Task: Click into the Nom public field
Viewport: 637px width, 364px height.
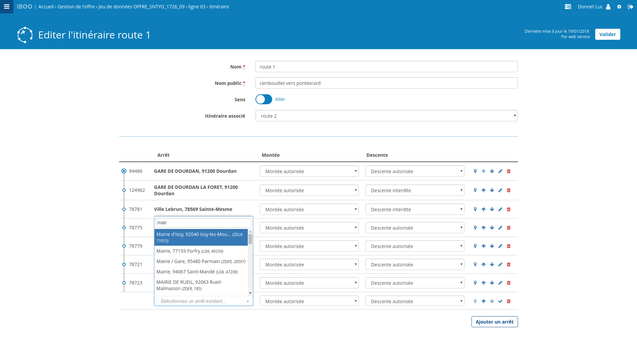Action: (x=386, y=83)
